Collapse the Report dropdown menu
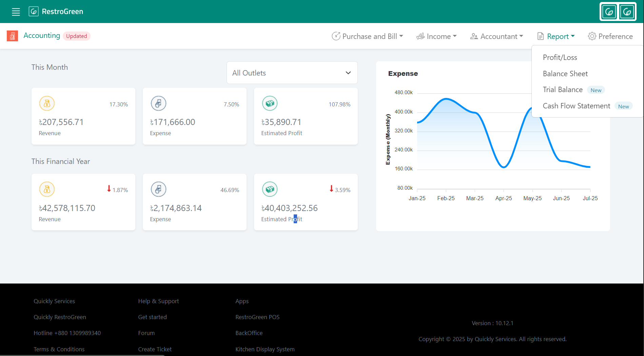 (556, 36)
